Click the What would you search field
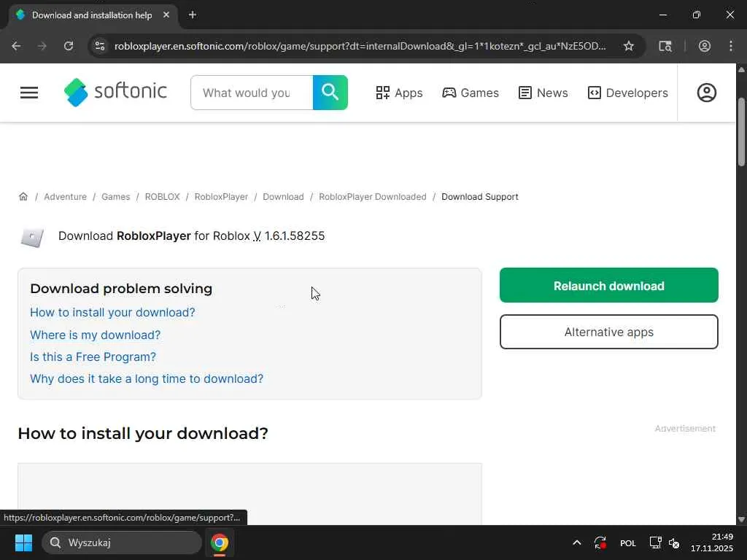 click(252, 93)
